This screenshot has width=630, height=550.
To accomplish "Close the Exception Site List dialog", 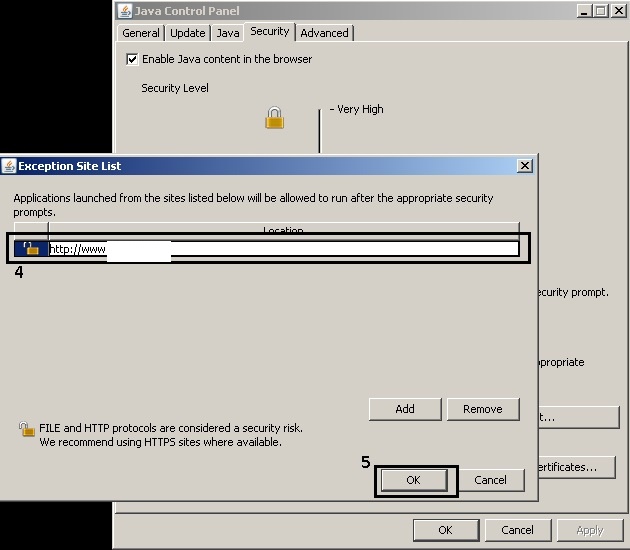I will tap(525, 166).
